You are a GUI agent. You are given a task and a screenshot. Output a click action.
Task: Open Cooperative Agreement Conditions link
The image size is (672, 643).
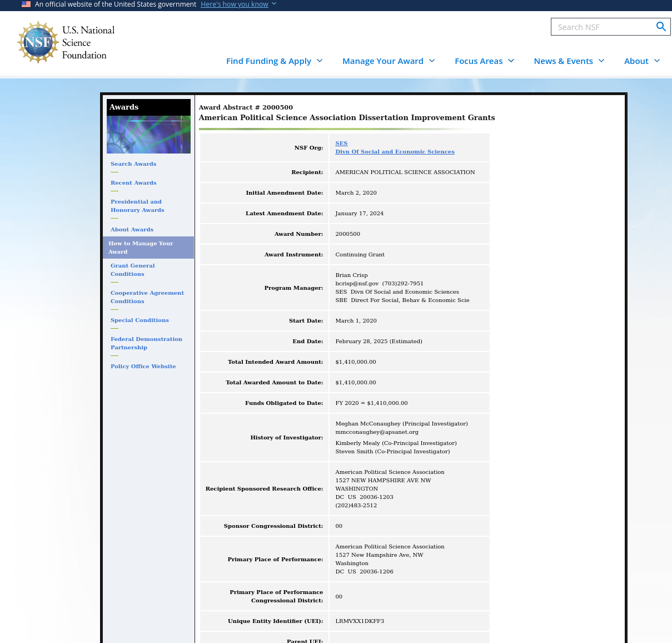point(147,297)
